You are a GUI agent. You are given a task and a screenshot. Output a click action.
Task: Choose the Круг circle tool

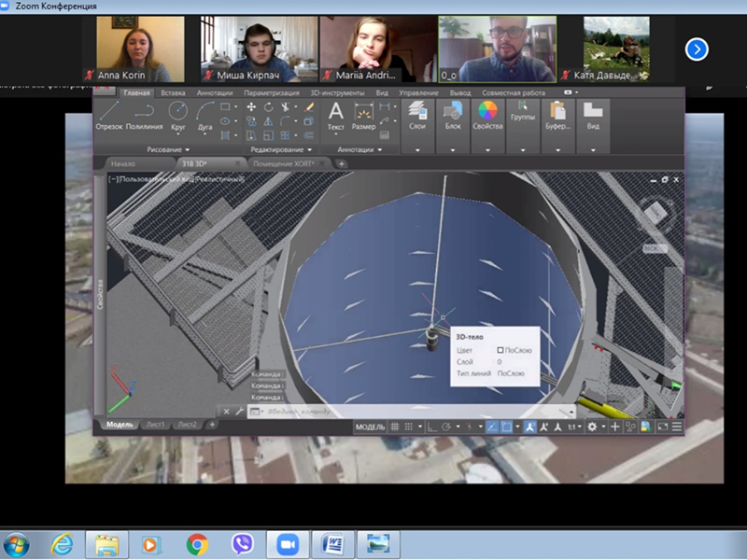(178, 116)
